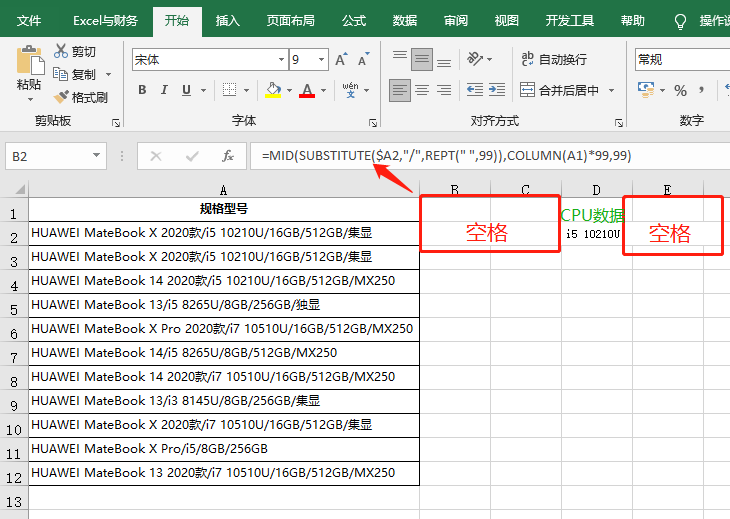Activate the Format Painter brush
Screen dimensions: 730x519
tap(61, 97)
